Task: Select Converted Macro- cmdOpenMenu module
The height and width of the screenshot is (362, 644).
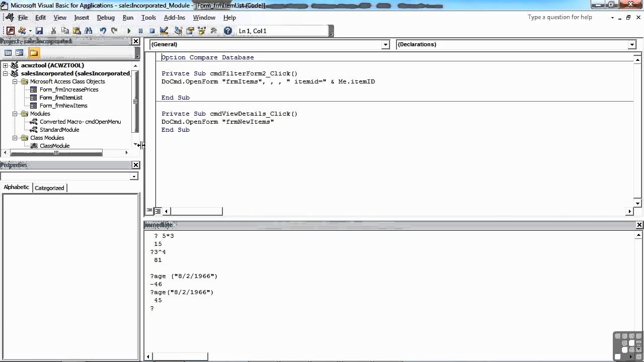Action: pos(80,122)
